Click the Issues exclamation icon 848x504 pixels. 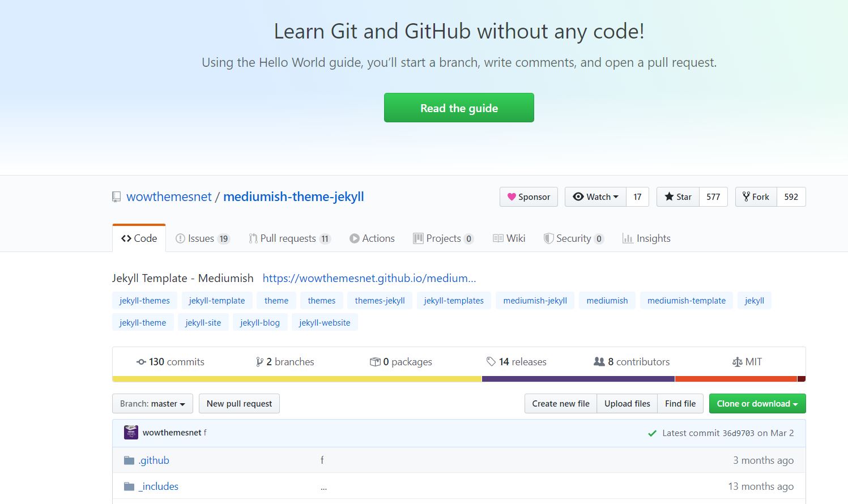180,238
